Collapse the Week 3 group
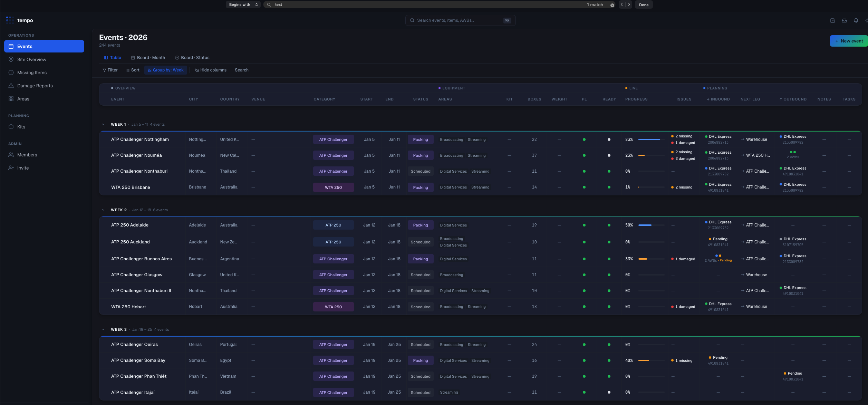The height and width of the screenshot is (405, 868). pyautogui.click(x=103, y=329)
